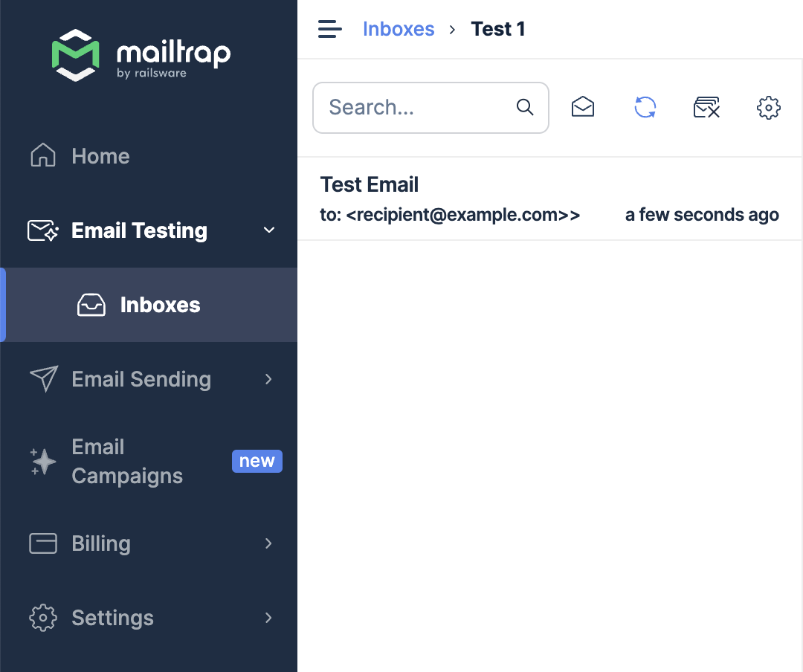Expand the Billing submenu chevron
Viewport: 803px width, 672px height.
point(269,543)
